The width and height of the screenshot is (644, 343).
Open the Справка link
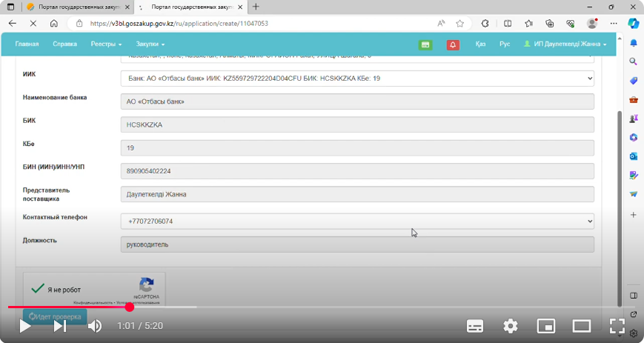click(64, 44)
